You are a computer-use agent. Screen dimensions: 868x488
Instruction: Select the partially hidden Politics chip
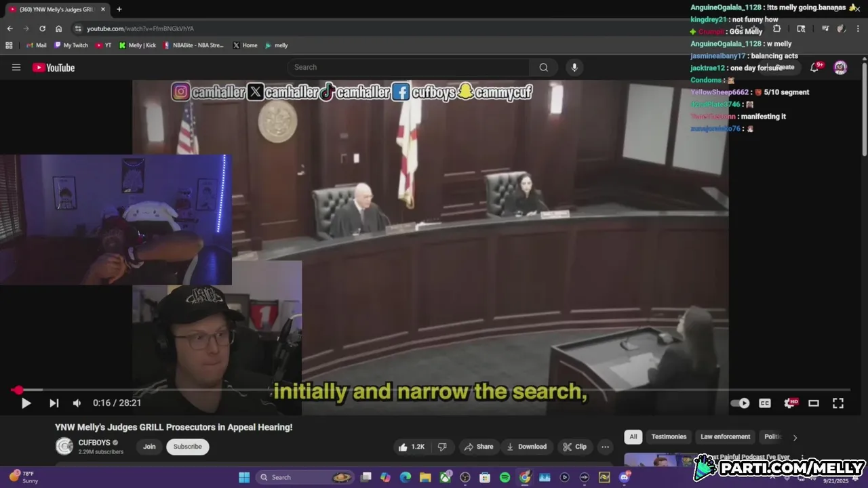[x=773, y=436]
